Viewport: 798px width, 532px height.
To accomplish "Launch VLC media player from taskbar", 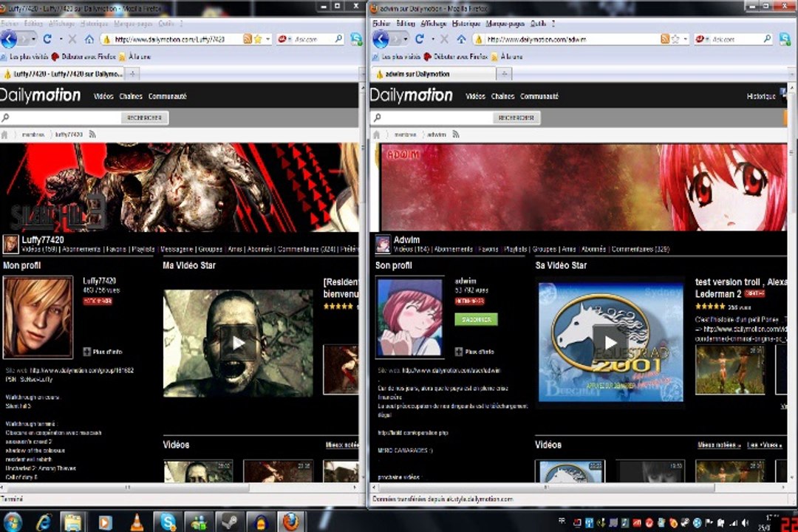I will pyautogui.click(x=137, y=522).
